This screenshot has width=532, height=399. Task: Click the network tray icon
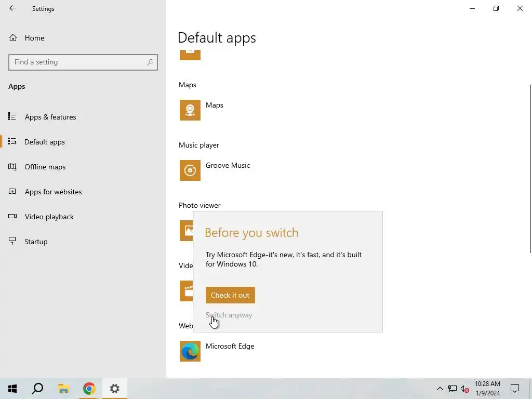453,389
